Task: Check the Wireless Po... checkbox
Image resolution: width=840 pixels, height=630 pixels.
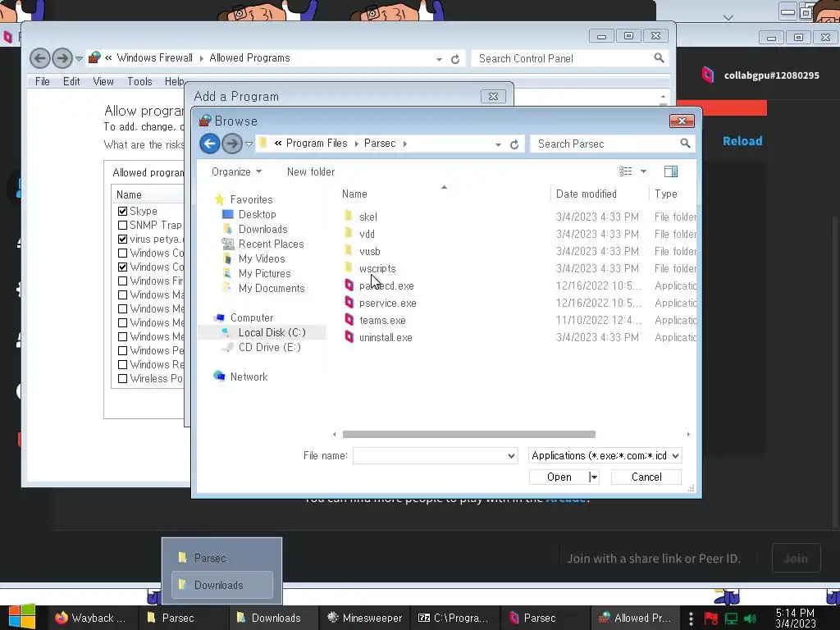Action: click(123, 378)
